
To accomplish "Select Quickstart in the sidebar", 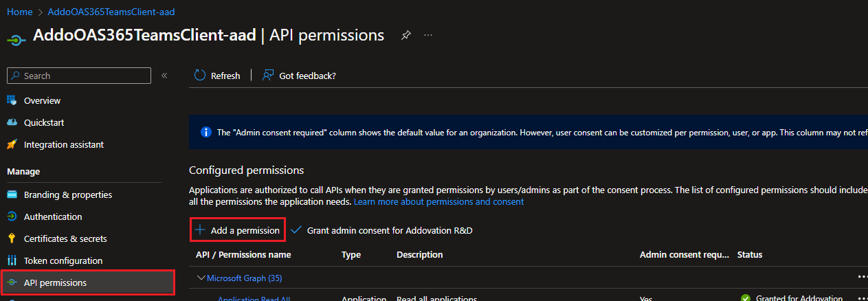I will [44, 123].
